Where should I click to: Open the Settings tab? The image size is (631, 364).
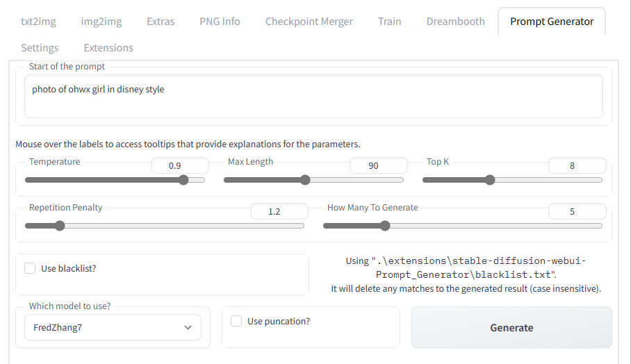40,48
